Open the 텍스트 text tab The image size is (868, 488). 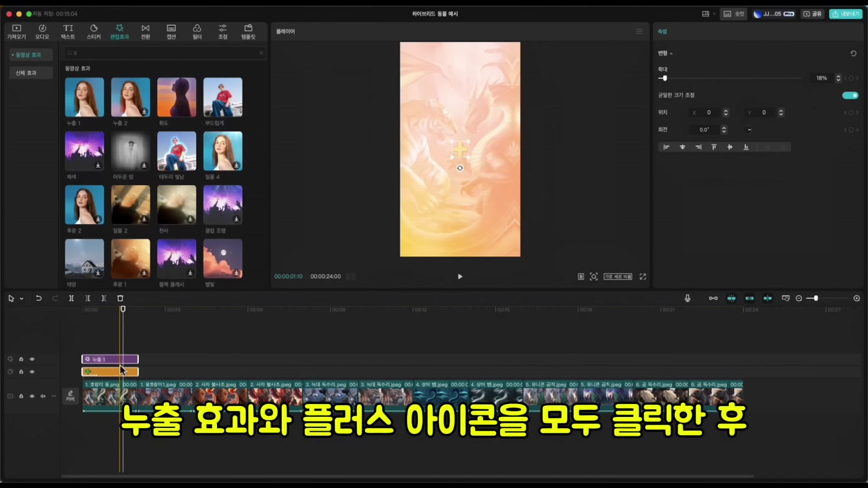pos(68,32)
